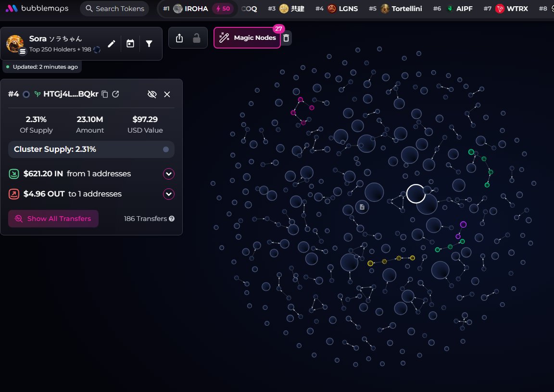Click the trash icon beside Magic Nodes

click(286, 38)
